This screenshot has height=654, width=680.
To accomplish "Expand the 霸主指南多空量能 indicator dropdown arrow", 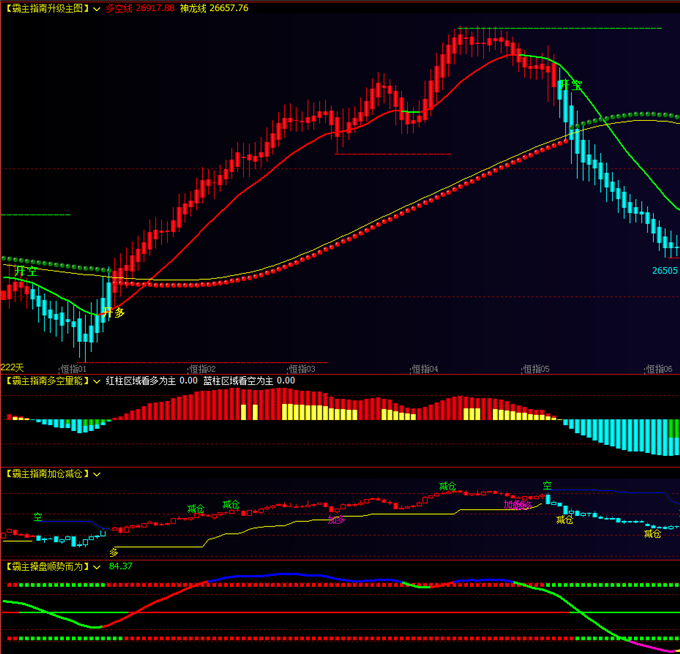I will (95, 380).
